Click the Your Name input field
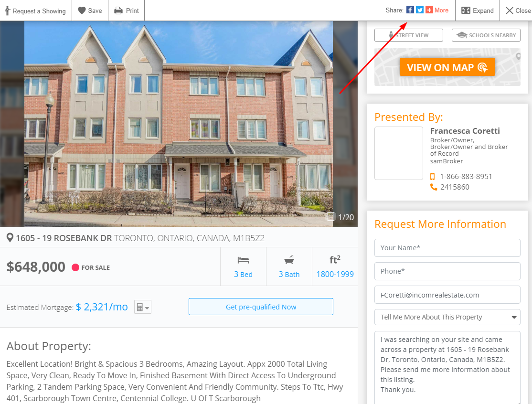 [447, 248]
